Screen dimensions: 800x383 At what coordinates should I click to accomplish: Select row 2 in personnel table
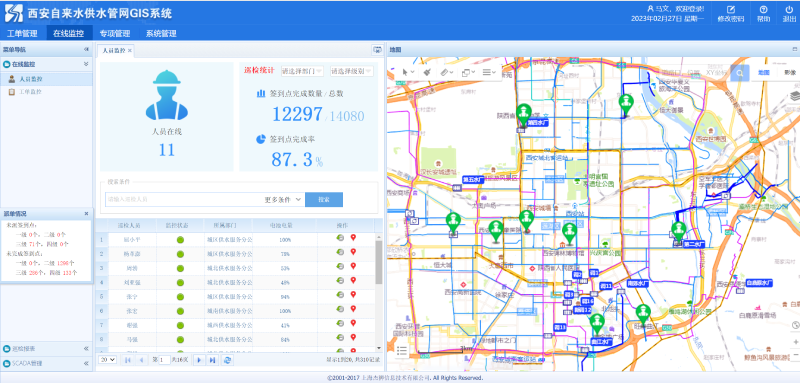(236, 253)
